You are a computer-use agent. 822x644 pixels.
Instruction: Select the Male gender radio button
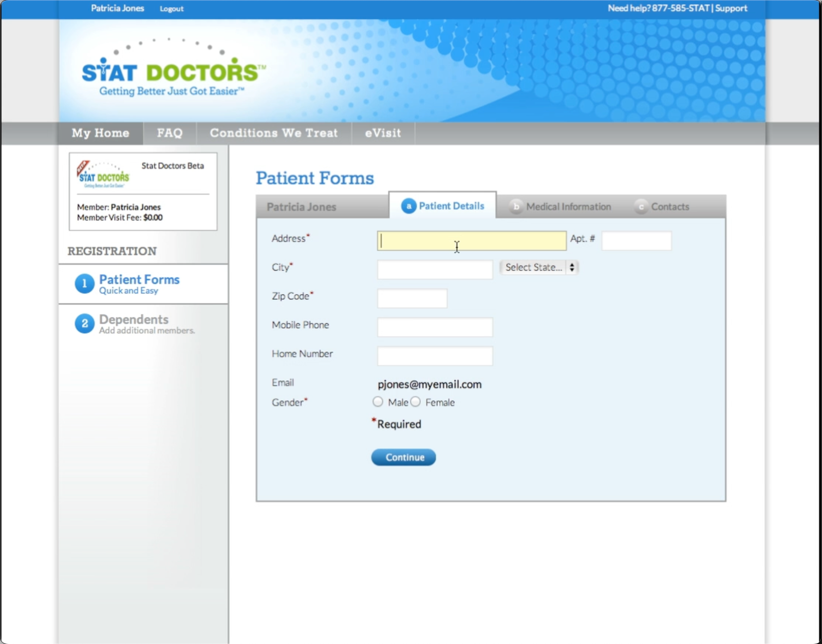tap(378, 402)
